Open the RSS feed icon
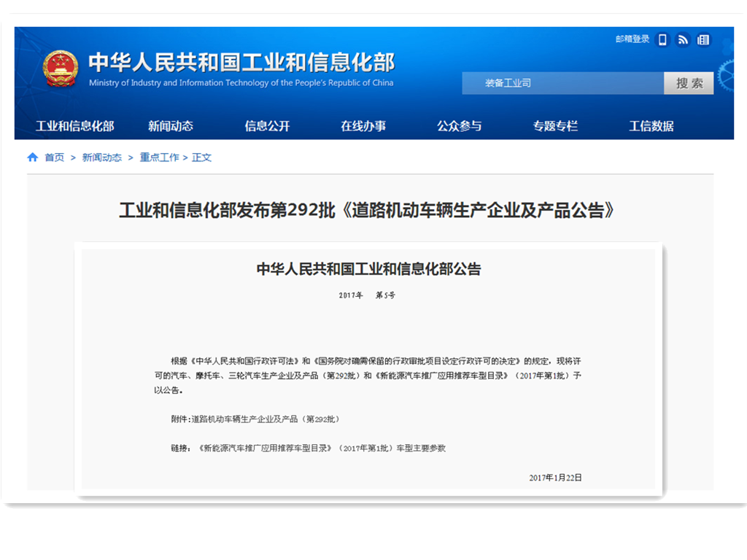This screenshot has width=747, height=560. coord(683,40)
